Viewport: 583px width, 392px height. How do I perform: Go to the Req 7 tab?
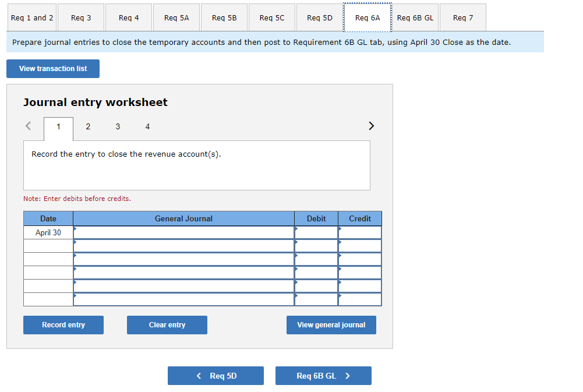463,17
